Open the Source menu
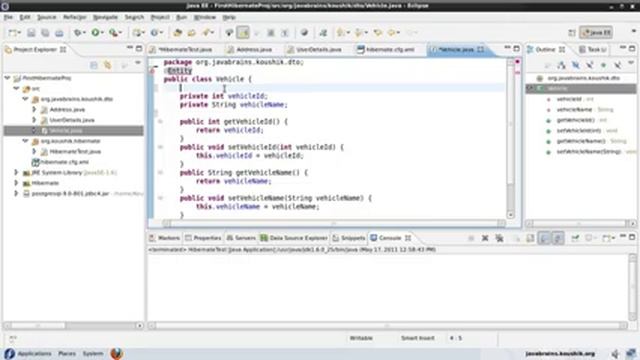Viewport: 640px width, 360px height. click(47, 17)
